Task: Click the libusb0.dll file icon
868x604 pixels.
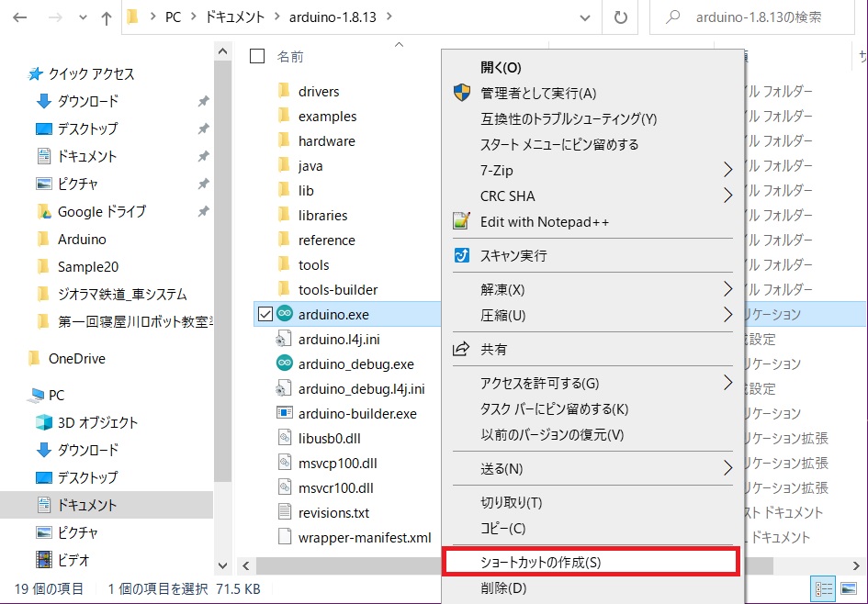Action: pos(285,438)
